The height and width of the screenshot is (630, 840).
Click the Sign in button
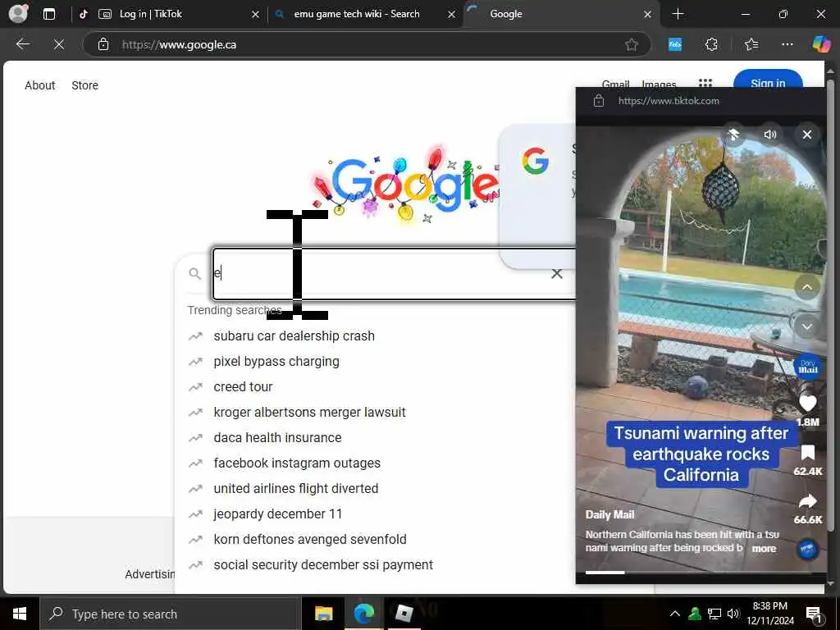(x=768, y=81)
